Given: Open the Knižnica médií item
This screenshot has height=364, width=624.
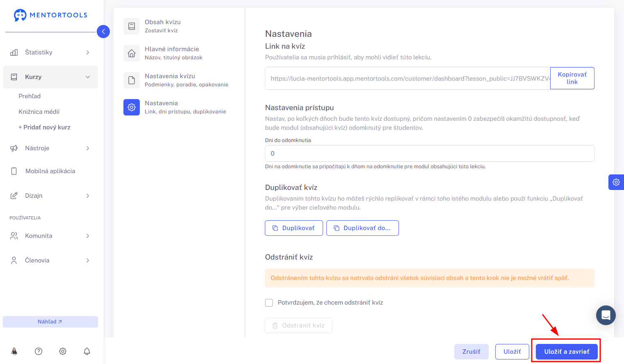Looking at the screenshot, I should click(39, 112).
